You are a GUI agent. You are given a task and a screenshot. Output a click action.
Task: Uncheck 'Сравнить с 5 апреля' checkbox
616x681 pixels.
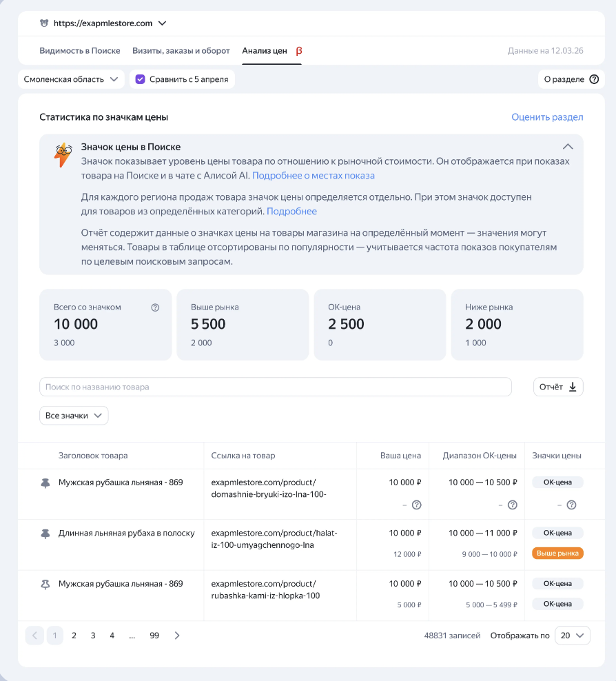[141, 79]
